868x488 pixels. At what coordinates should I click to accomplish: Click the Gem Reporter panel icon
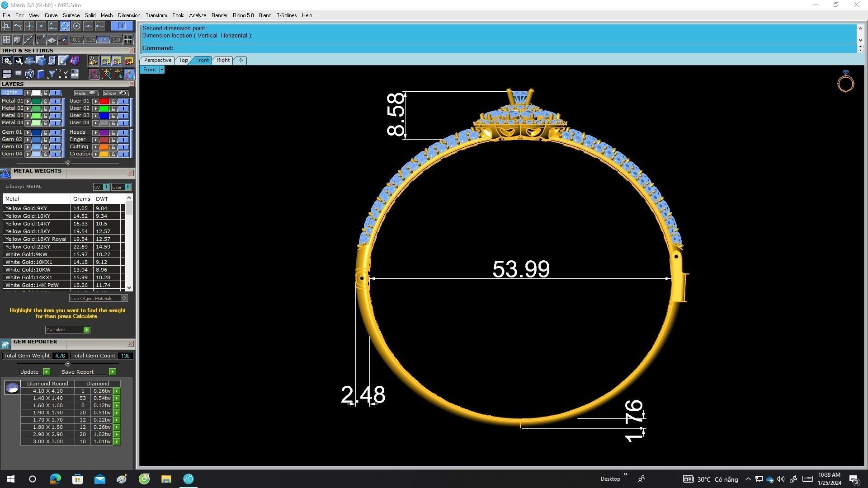[x=5, y=344]
